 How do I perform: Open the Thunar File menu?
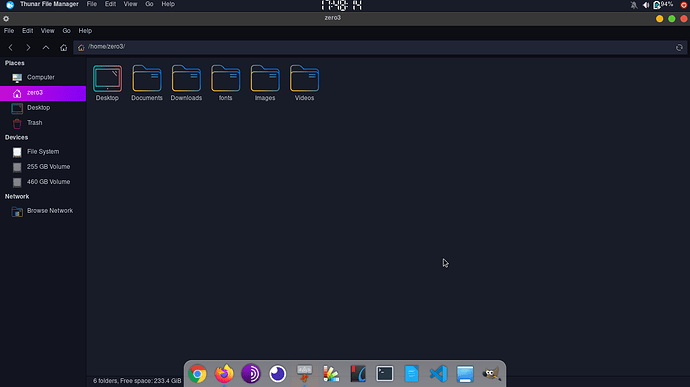coord(9,31)
